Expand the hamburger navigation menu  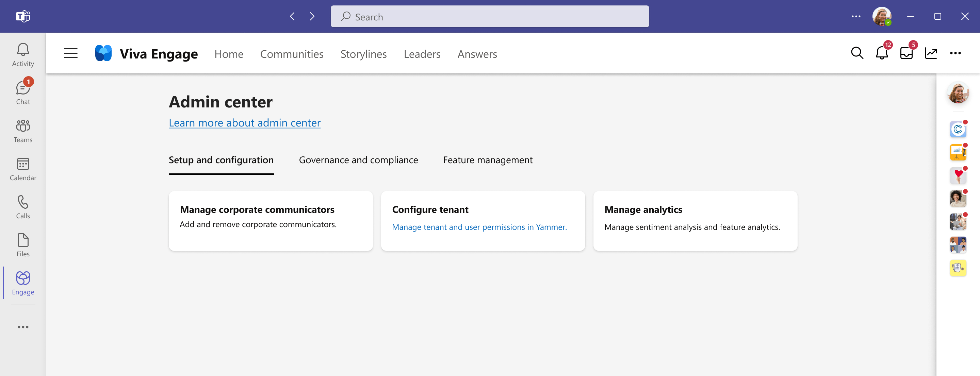[x=70, y=53]
